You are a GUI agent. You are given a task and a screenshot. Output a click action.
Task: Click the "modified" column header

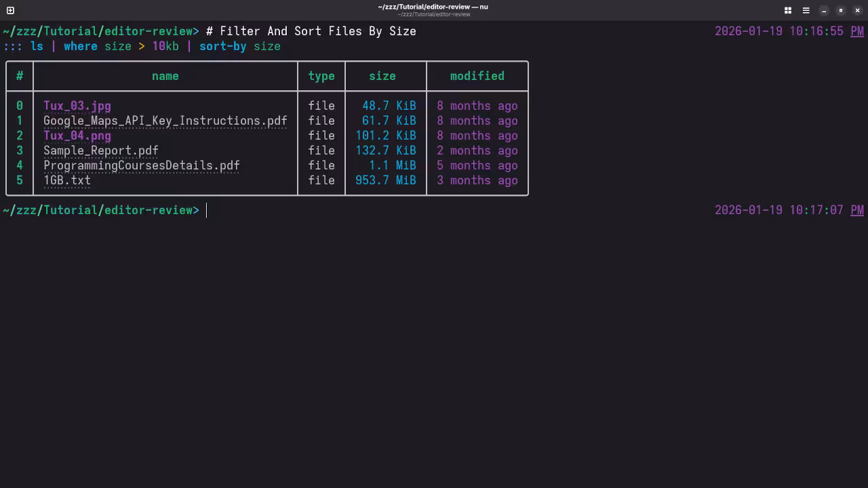click(477, 76)
